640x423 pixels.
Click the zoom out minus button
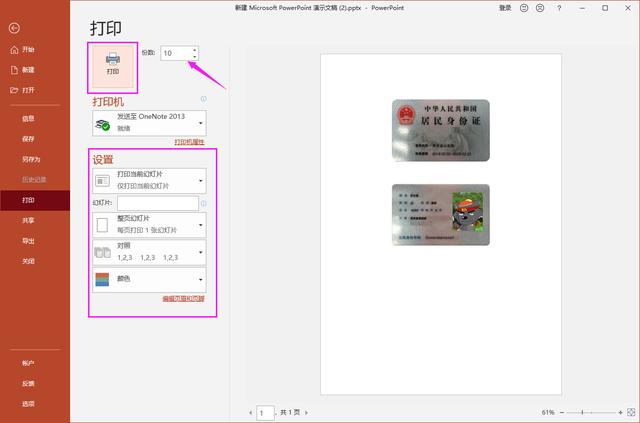click(562, 412)
